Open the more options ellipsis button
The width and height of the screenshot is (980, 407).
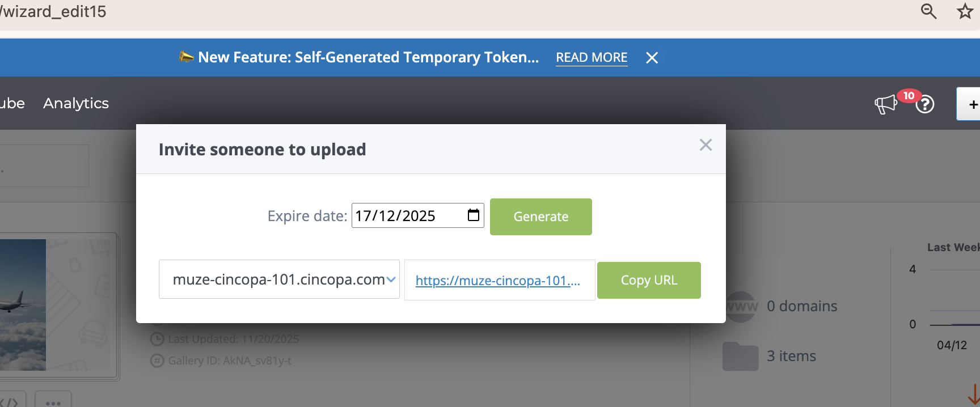tap(53, 401)
